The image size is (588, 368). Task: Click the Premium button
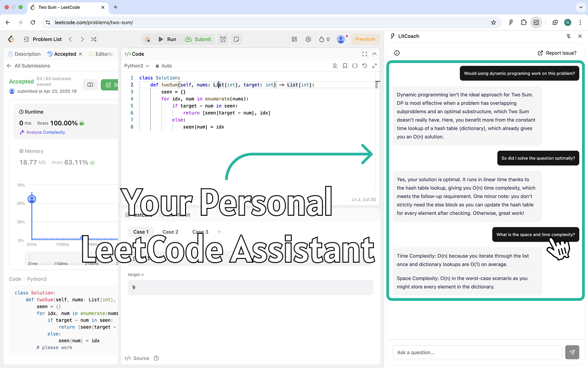(x=365, y=39)
